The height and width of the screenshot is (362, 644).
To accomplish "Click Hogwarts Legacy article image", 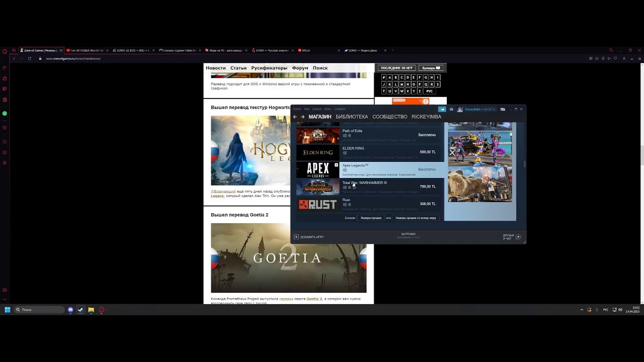I will tap(251, 150).
